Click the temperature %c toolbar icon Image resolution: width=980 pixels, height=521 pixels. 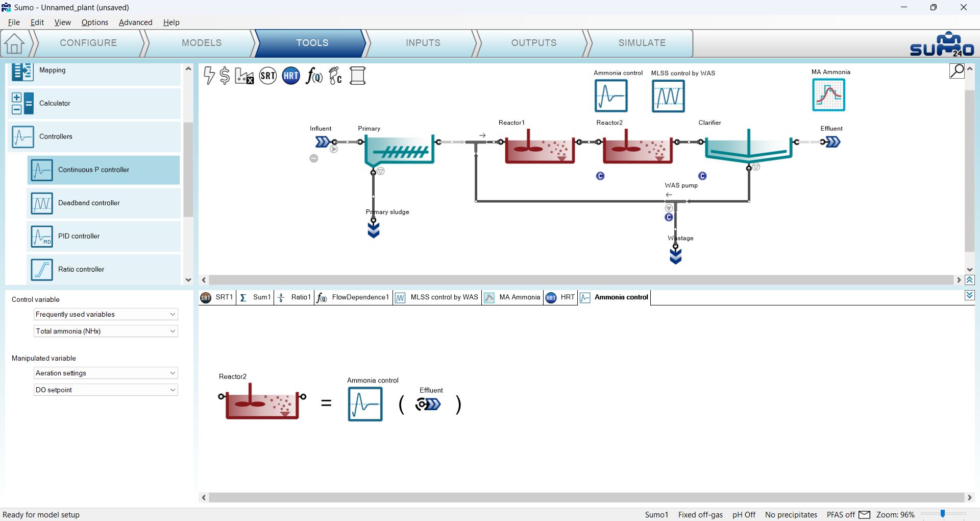click(x=335, y=76)
